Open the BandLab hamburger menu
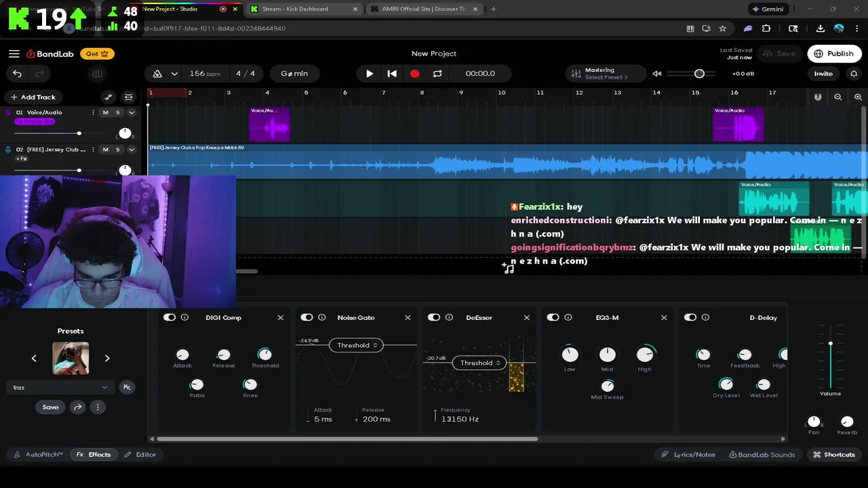This screenshot has height=488, width=868. click(x=14, y=54)
